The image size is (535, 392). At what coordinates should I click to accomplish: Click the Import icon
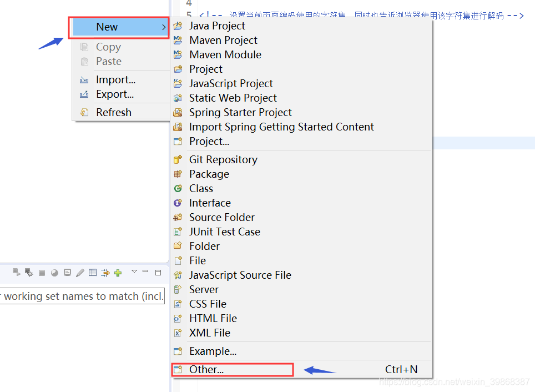(x=84, y=80)
